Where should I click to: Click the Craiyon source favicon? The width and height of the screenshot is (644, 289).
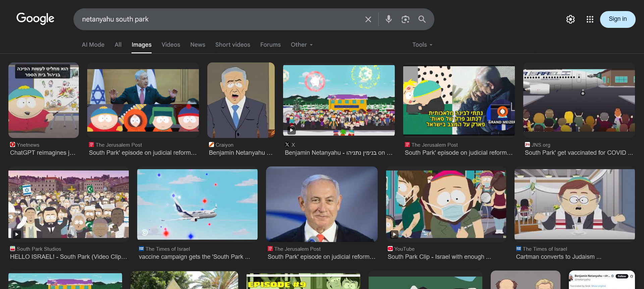pyautogui.click(x=211, y=145)
